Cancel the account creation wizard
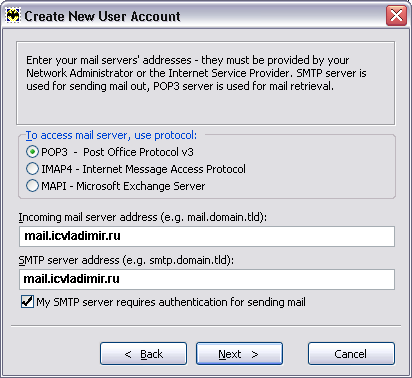 coord(351,354)
